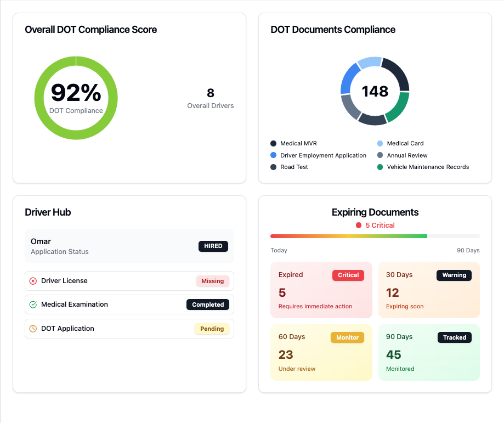This screenshot has width=504, height=423.
Task: Click the Missing badge on Driver License
Action: click(212, 280)
